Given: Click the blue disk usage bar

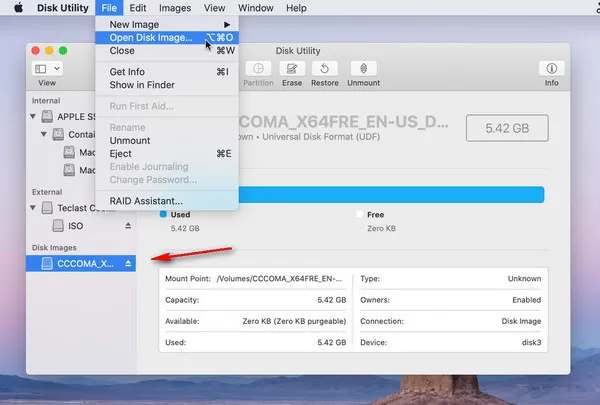Looking at the screenshot, I should [391, 195].
